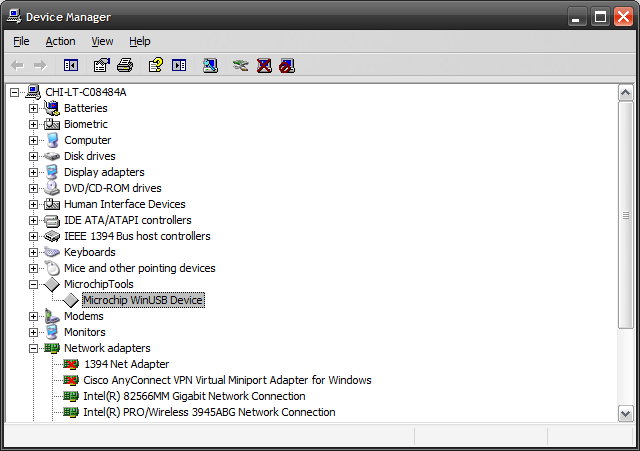Click the IDE ATA/ATAPI controllers icon
Screen dimensions: 640x451
click(52, 220)
